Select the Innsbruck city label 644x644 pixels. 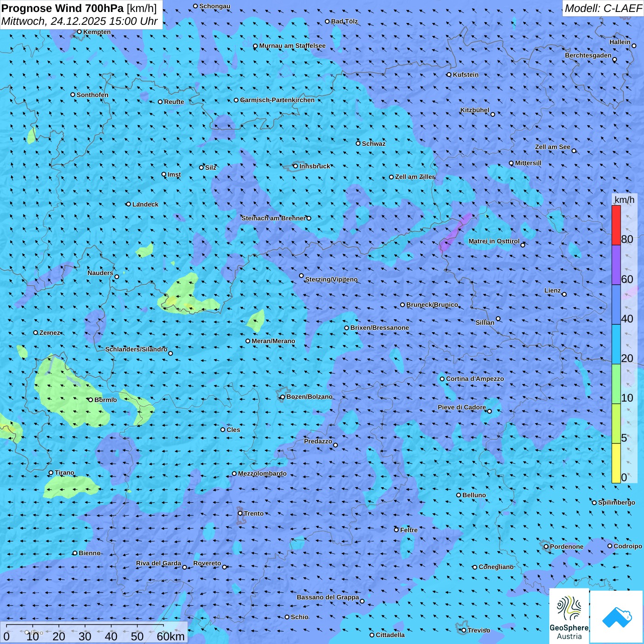point(315,166)
